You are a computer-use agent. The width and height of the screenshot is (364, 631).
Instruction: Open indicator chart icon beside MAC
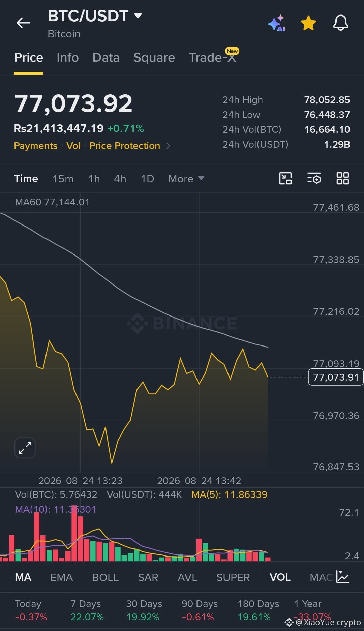click(x=343, y=577)
